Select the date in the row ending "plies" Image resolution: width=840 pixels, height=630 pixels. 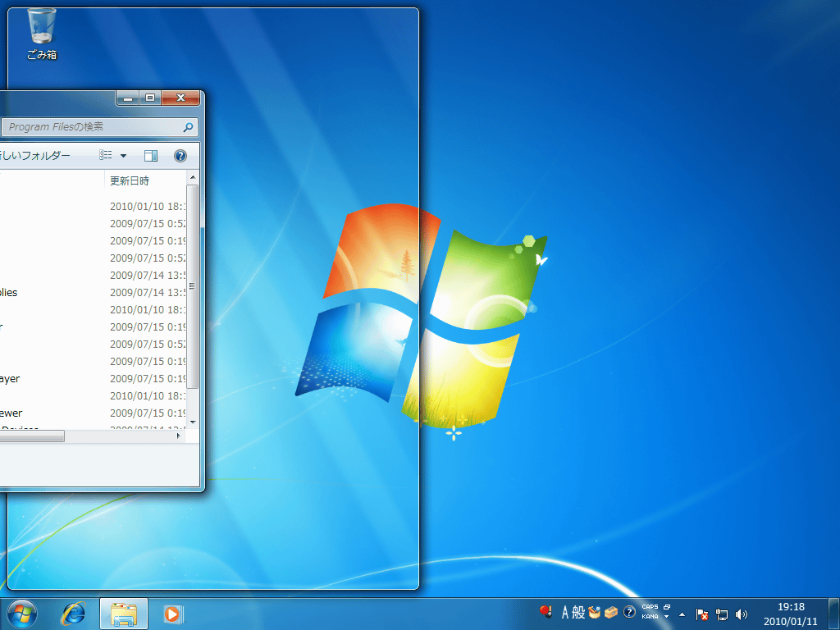[x=148, y=293]
